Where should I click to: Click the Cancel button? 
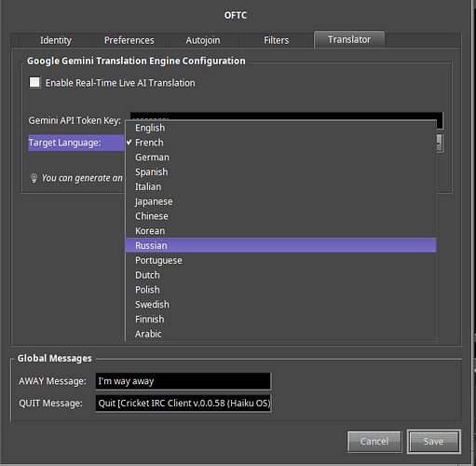(374, 442)
